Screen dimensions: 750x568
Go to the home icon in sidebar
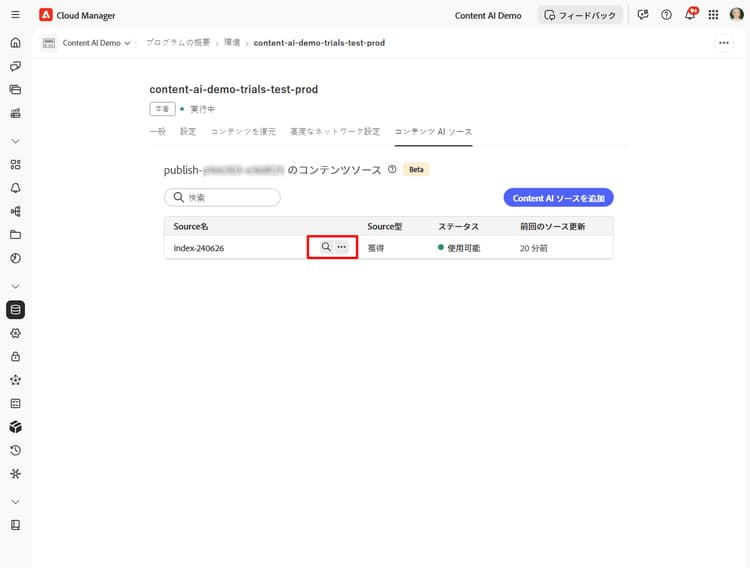15,43
